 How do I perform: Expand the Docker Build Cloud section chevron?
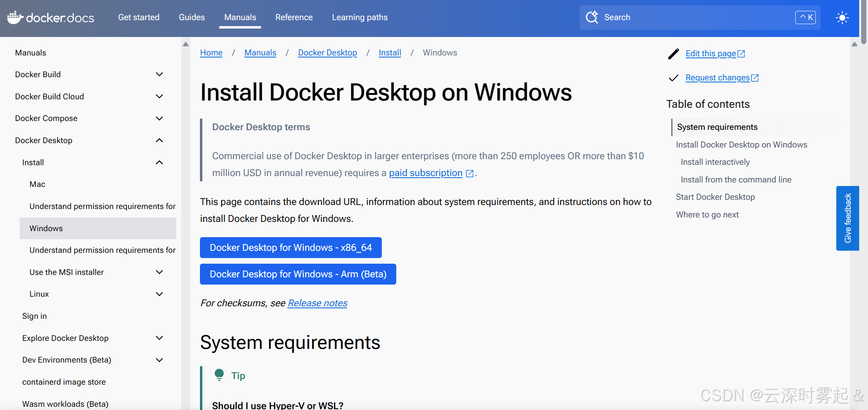[x=159, y=96]
